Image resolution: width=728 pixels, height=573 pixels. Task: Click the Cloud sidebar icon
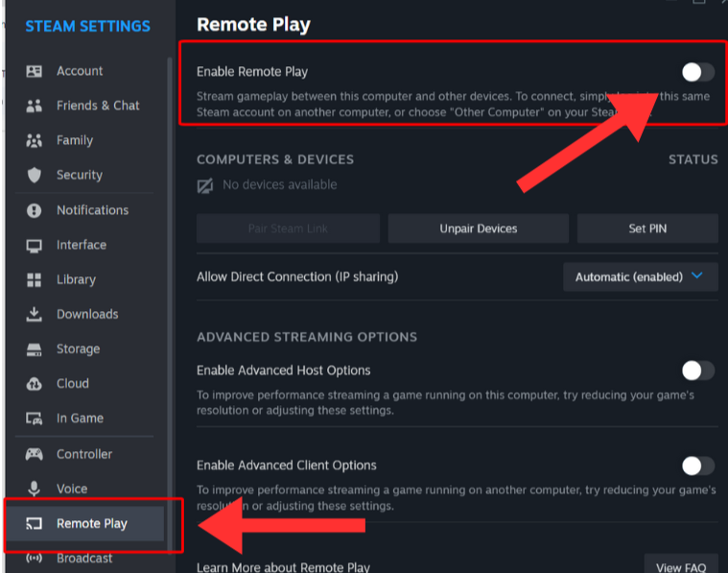[x=35, y=384]
